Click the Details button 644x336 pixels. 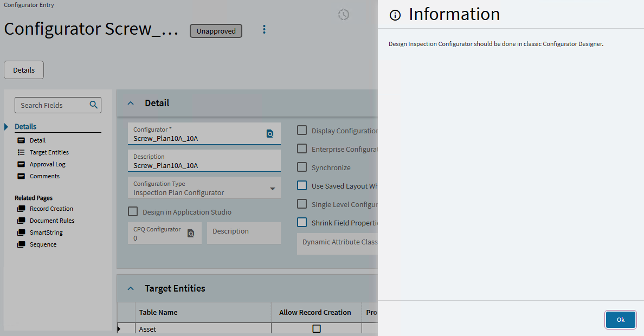24,70
